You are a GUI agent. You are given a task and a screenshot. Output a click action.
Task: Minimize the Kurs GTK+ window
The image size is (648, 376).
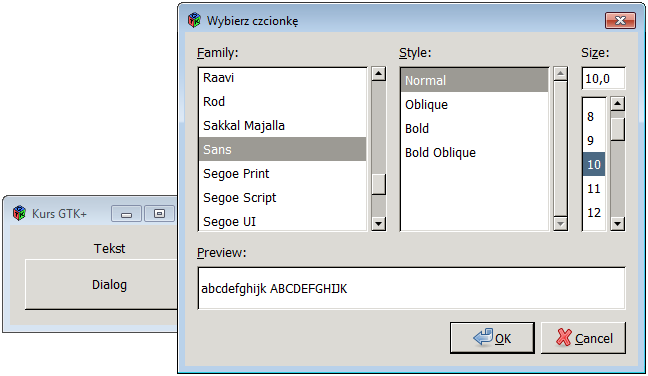coord(126,214)
